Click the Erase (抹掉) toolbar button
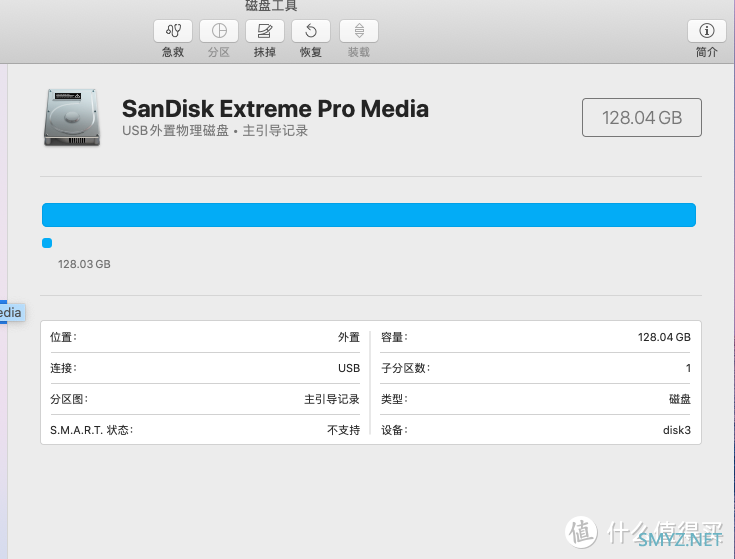Viewport: 735px width, 559px height. pos(265,31)
